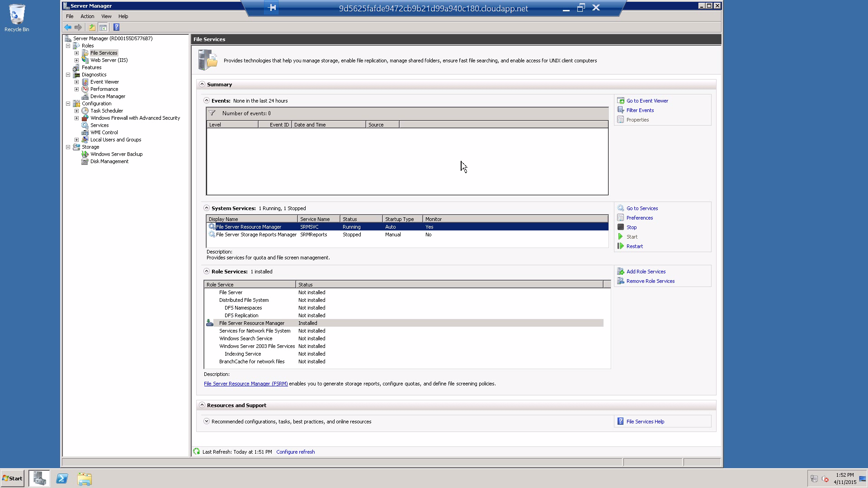Click the Forward arrow toolbar icon
This screenshot has height=488, width=868.
pos(78,27)
